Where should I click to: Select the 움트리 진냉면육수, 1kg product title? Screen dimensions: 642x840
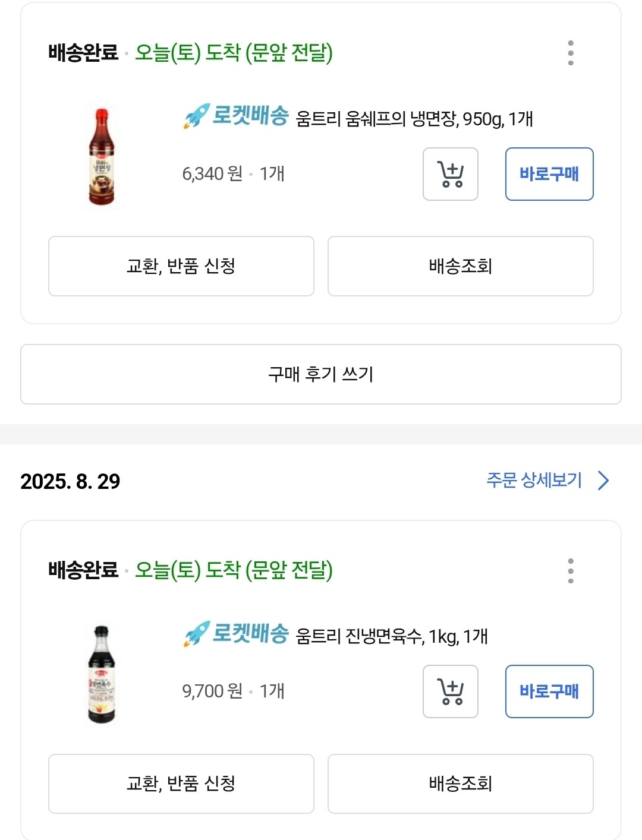point(392,636)
